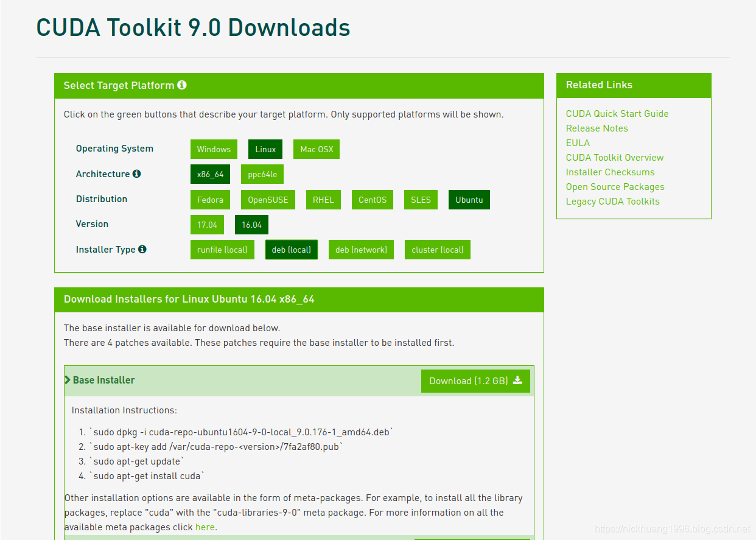Click info icon next to Architecture

136,174
